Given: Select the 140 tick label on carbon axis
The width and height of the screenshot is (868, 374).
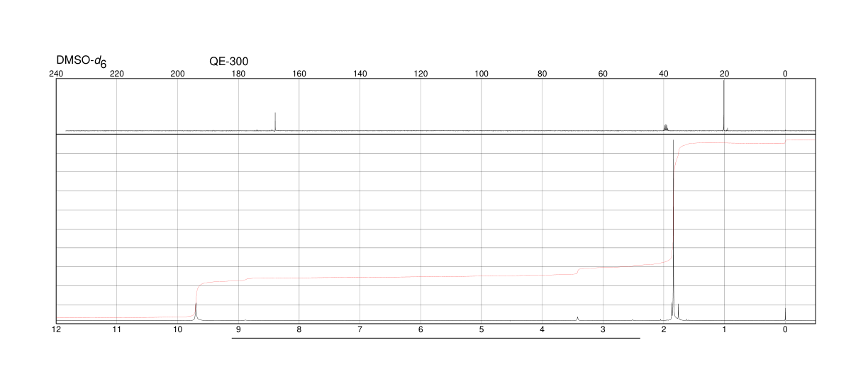Looking at the screenshot, I should (x=360, y=74).
